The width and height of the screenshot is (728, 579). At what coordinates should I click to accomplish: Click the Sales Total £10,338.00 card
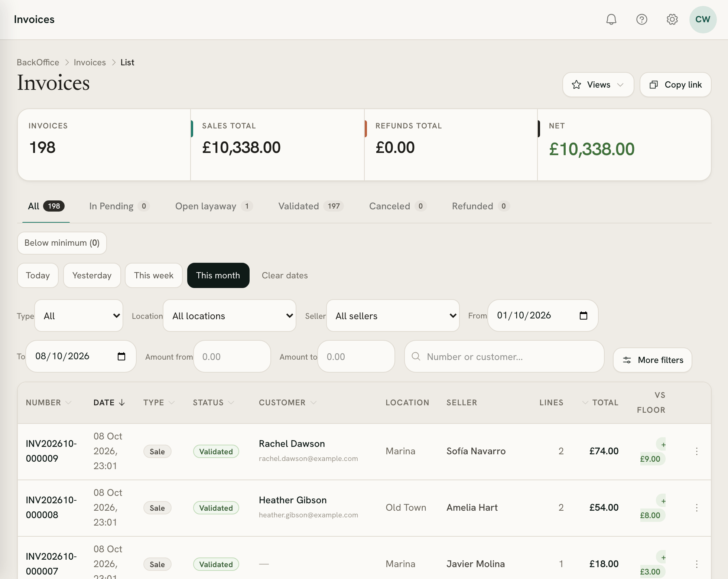tap(277, 145)
